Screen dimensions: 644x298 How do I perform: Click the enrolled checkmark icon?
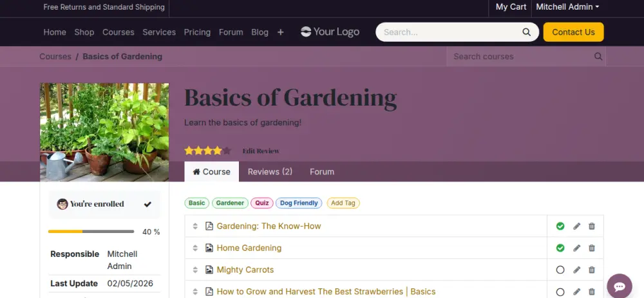coord(147,204)
